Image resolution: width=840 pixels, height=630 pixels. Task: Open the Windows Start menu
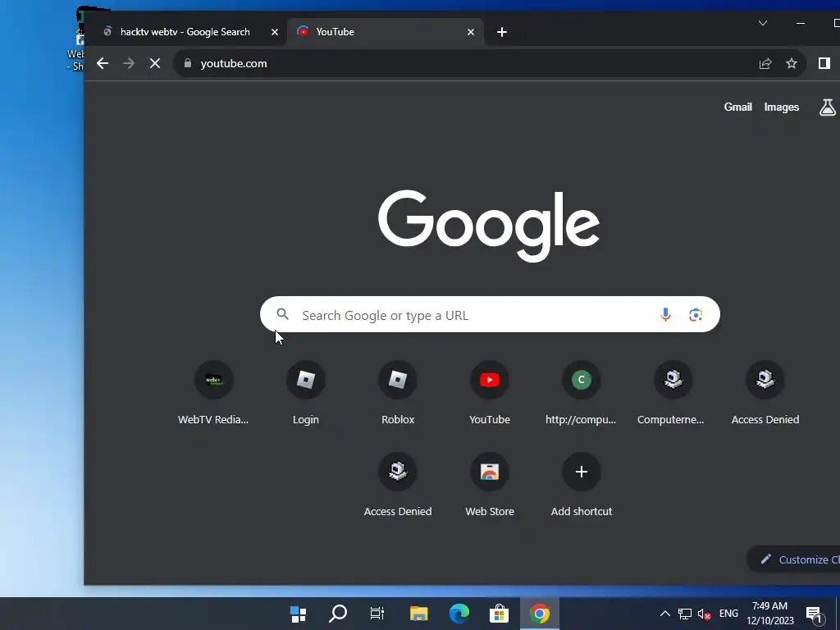[299, 614]
